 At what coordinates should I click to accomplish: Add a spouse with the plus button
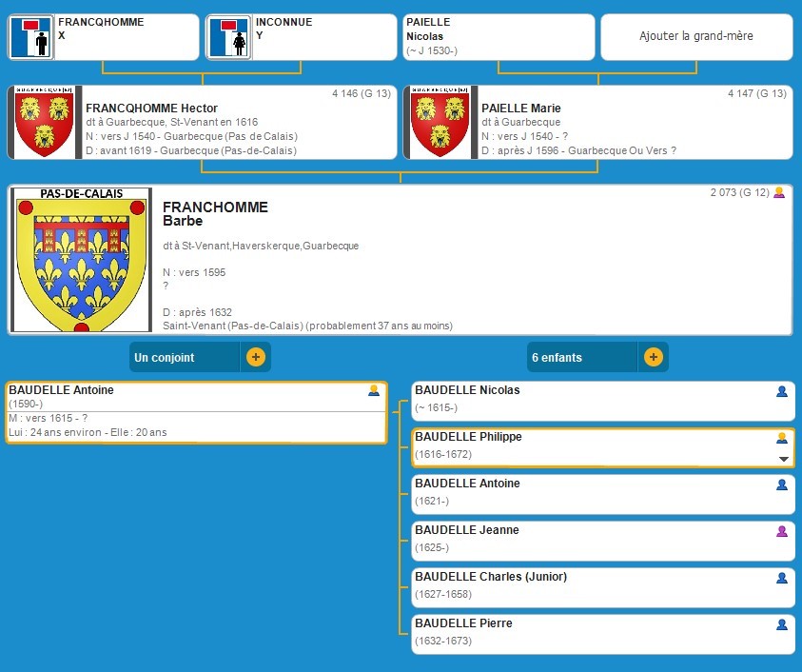coord(256,357)
